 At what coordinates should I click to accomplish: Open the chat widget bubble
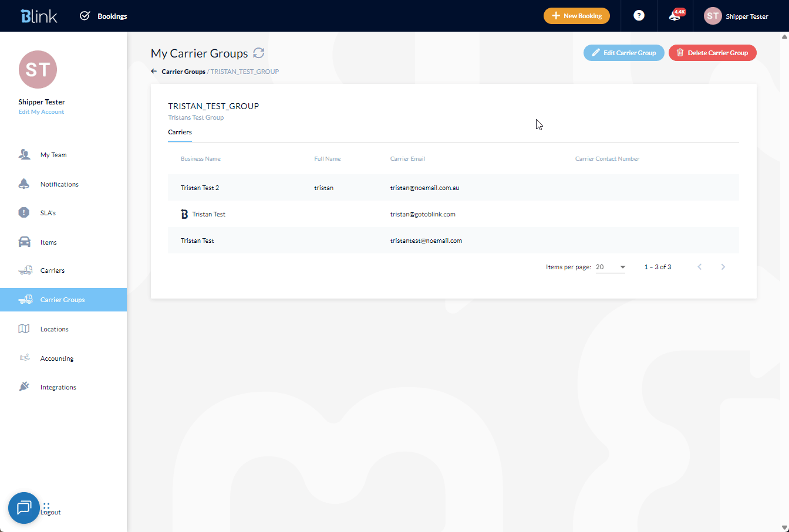tap(24, 508)
